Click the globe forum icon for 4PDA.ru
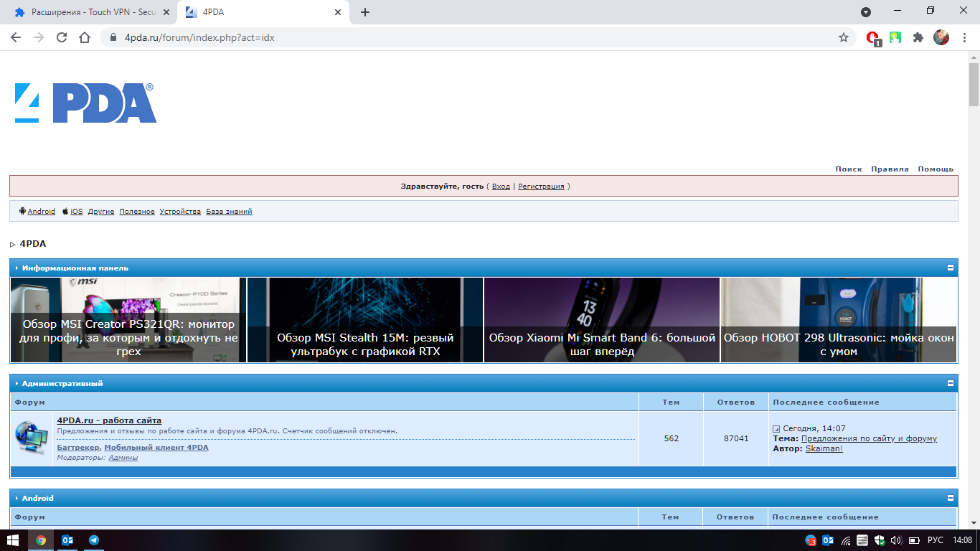 point(32,438)
